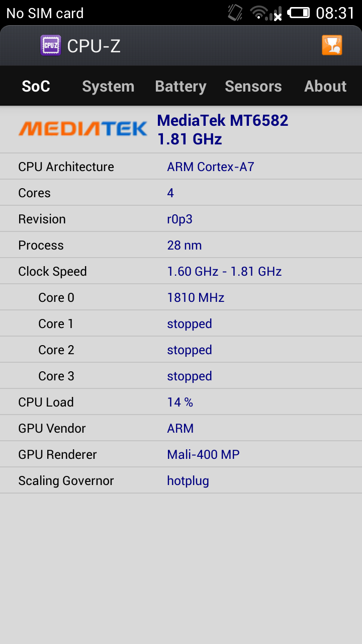Tap the battery icon in status bar
Image resolution: width=362 pixels, height=644 pixels.
(x=299, y=13)
